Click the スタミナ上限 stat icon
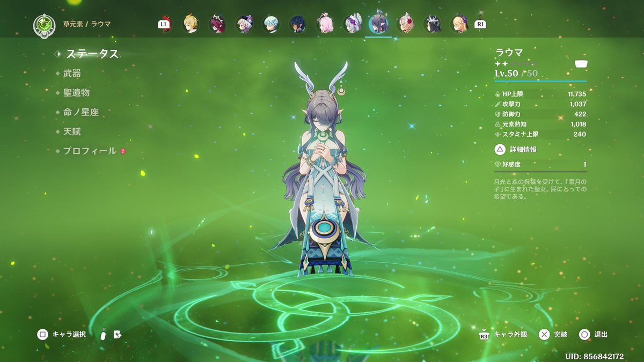Image resolution: width=644 pixels, height=362 pixels. (x=497, y=135)
